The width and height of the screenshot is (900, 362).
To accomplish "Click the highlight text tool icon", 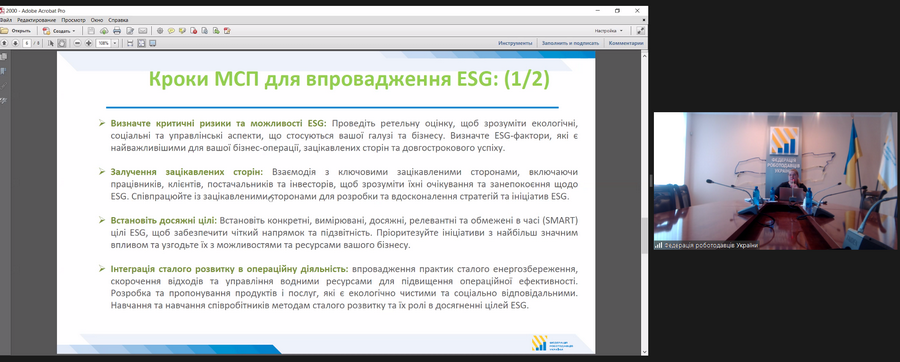I will click(x=182, y=31).
